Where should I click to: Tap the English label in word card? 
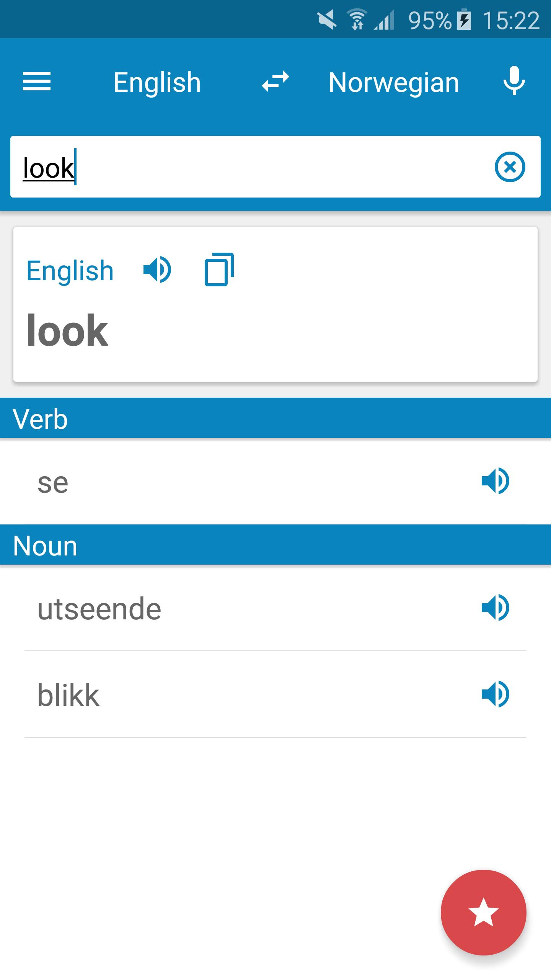coord(70,271)
